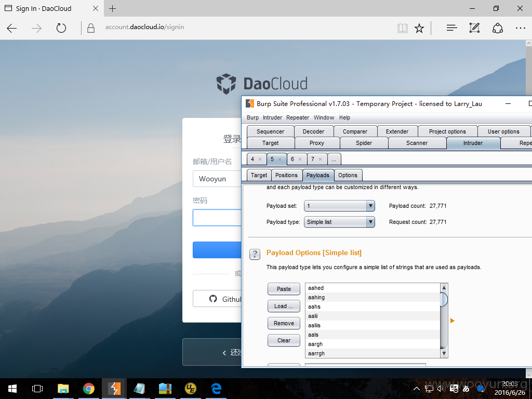Open the Help menu in Burp
The height and width of the screenshot is (399, 532).
tap(344, 117)
